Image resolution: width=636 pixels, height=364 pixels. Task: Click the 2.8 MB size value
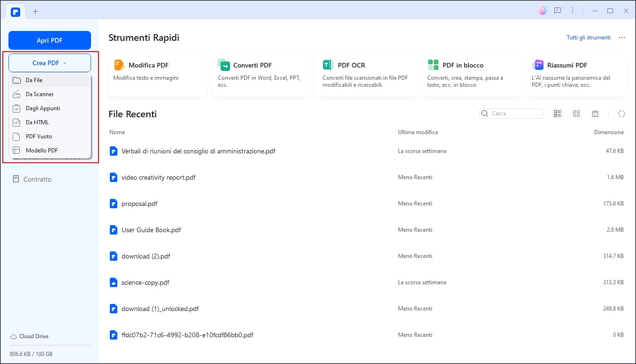coord(615,230)
